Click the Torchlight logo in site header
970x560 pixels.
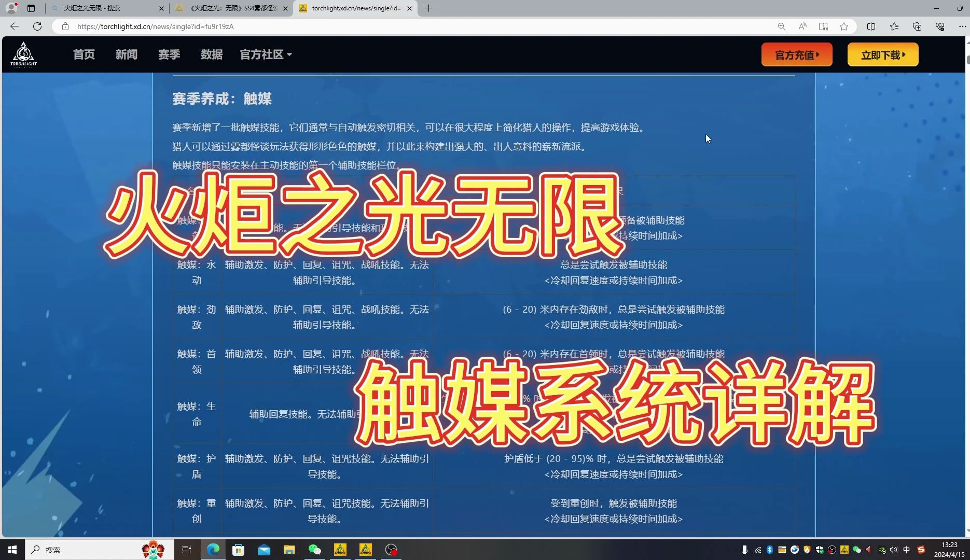(23, 54)
